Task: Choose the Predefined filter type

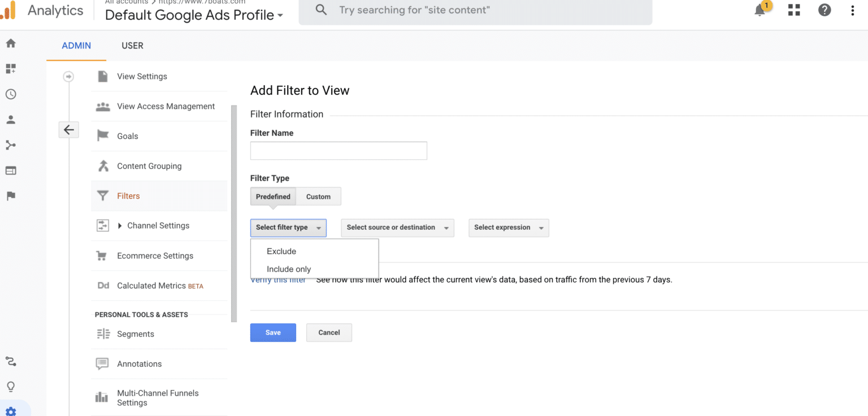Action: tap(273, 196)
